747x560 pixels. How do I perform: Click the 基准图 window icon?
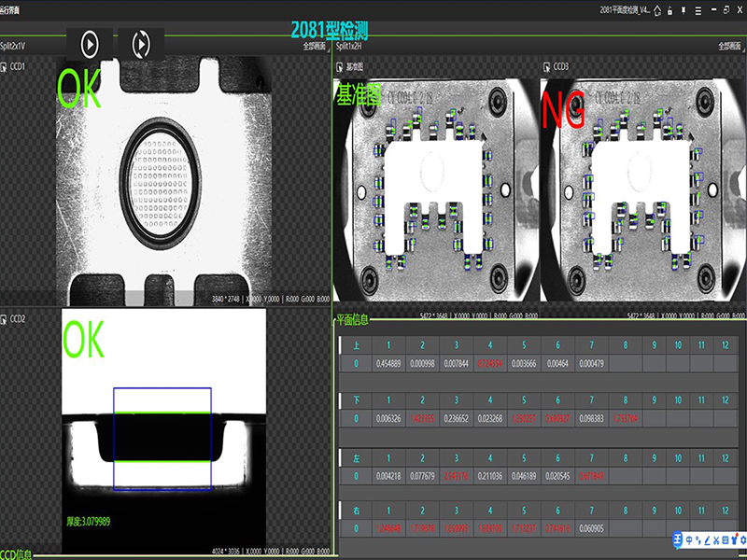(340, 67)
